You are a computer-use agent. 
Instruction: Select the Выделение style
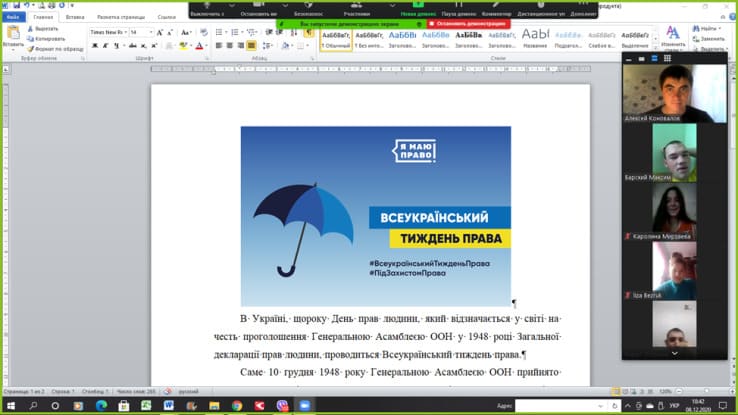tap(635, 40)
